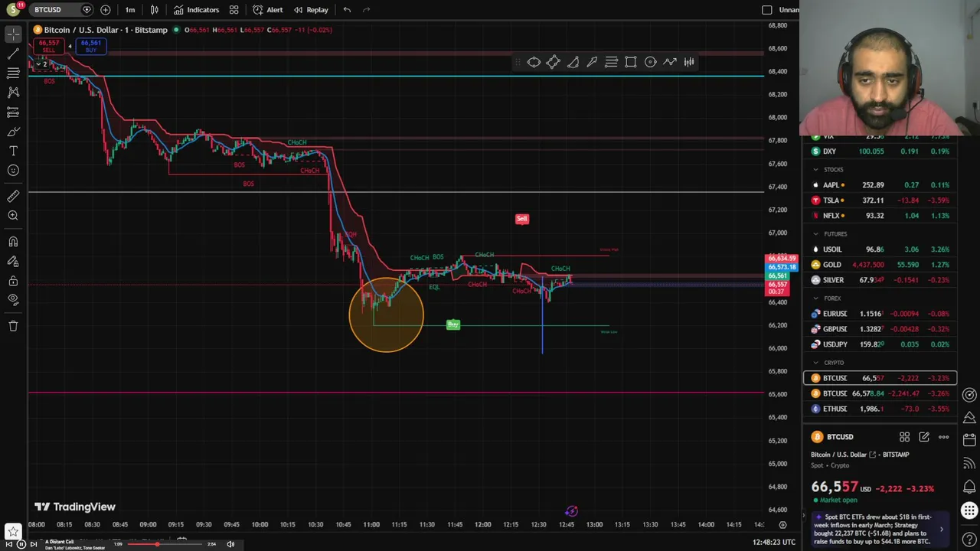The height and width of the screenshot is (551, 980).
Task: Open grid view icon in BTCUSD details header
Action: pyautogui.click(x=904, y=437)
